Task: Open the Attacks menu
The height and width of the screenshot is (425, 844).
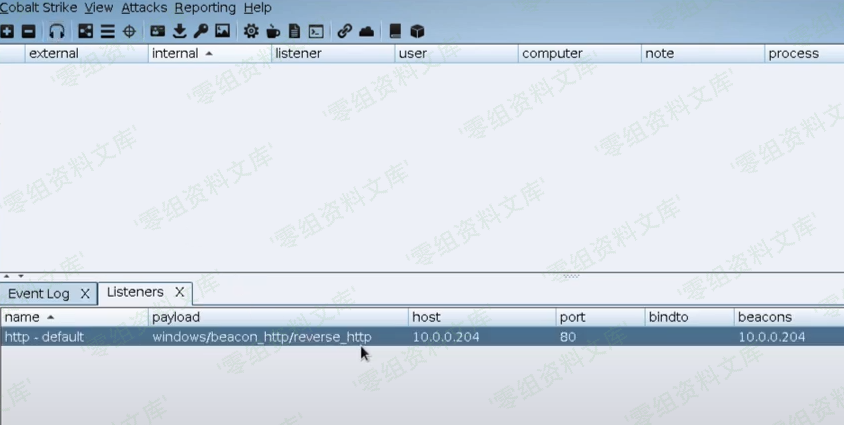Action: [144, 8]
